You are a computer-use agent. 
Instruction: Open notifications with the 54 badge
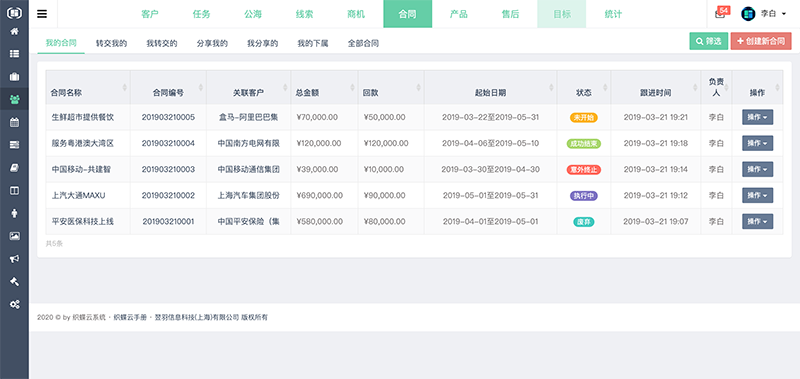click(720, 13)
